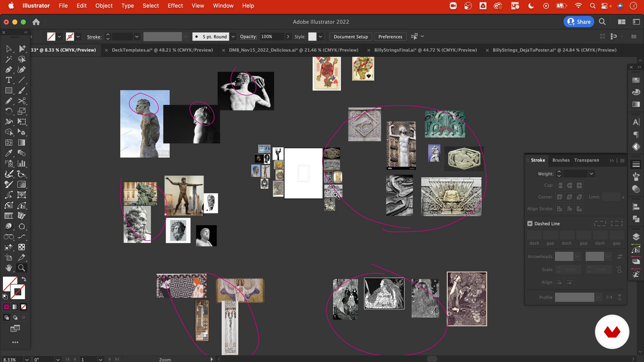Click the Stroke label link in control bar

coord(94,37)
